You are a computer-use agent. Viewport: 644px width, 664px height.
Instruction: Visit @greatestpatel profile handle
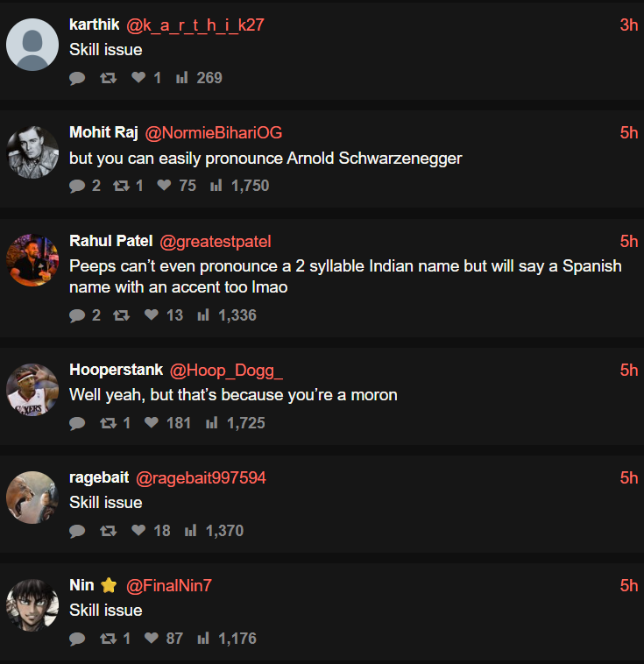tap(216, 241)
